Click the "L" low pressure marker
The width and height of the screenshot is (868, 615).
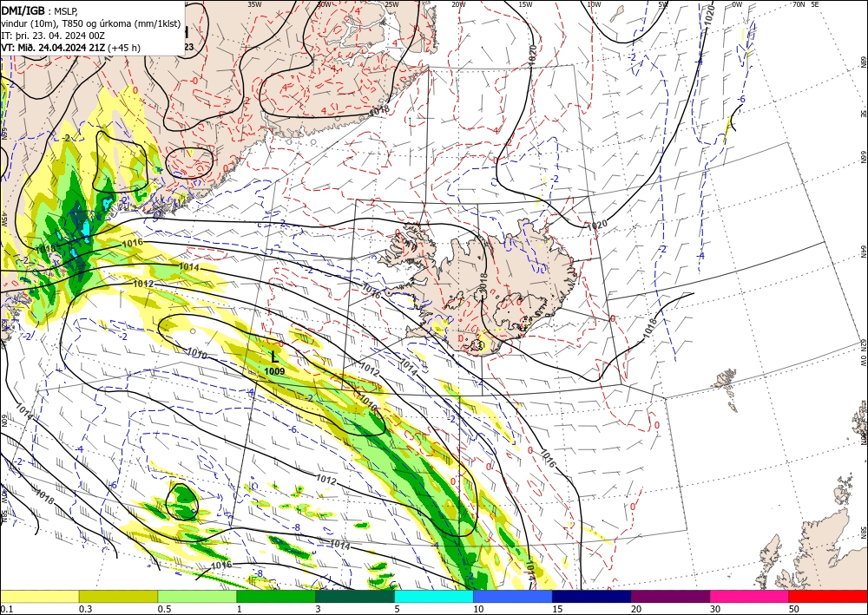pyautogui.click(x=275, y=357)
